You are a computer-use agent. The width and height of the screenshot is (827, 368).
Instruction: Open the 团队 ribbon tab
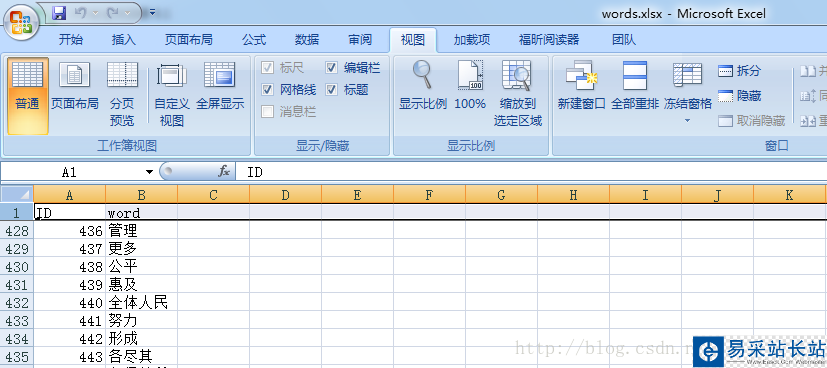[624, 40]
